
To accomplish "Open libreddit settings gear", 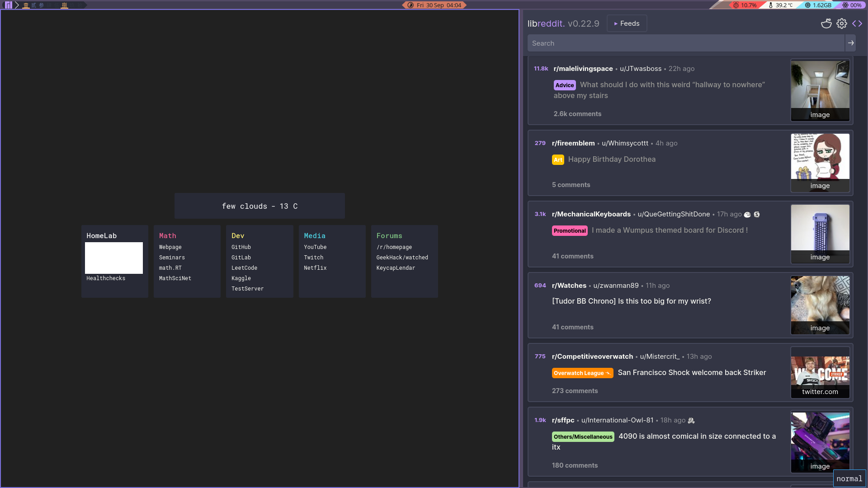I will click(x=841, y=23).
